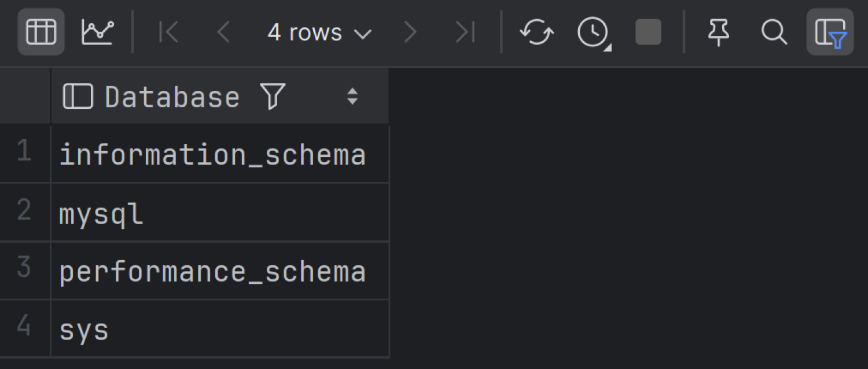This screenshot has height=369, width=868.
Task: Select the sys database cell
Action: point(84,329)
